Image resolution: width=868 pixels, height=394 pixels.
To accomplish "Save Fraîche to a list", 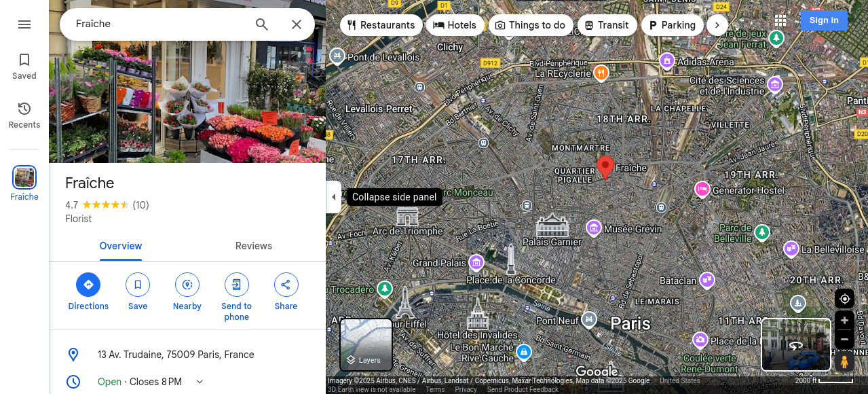I will [x=138, y=292].
